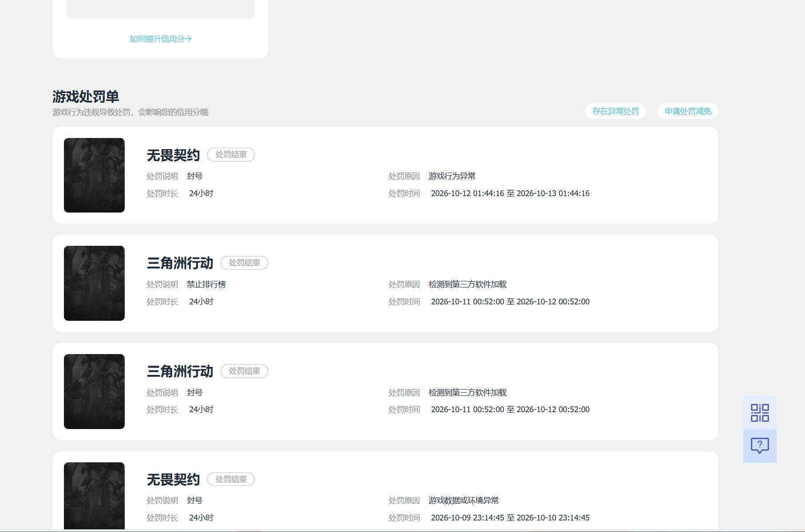Click 无畏契约 title with 游戏行为异常 reason

coord(174,155)
